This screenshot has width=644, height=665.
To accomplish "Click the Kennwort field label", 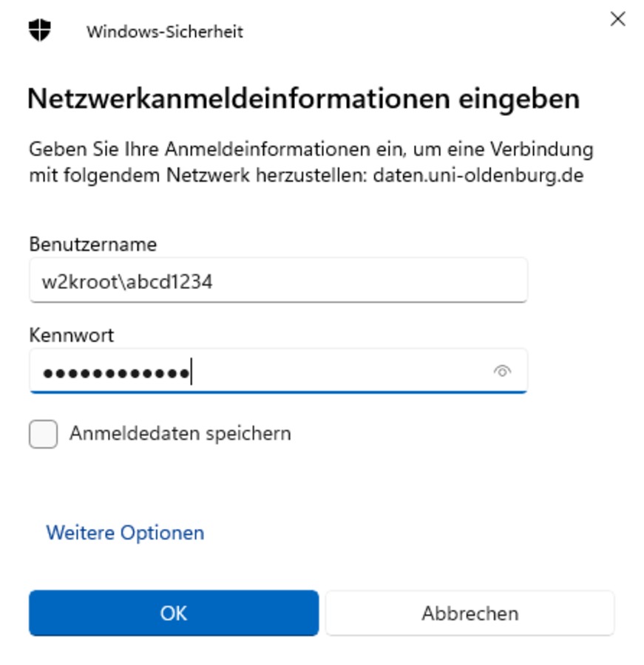I will click(72, 335).
